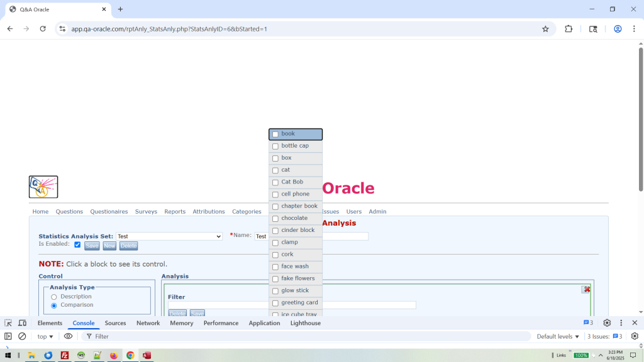Open the Application DevTools tab
Image resolution: width=644 pixels, height=362 pixels.
264,323
